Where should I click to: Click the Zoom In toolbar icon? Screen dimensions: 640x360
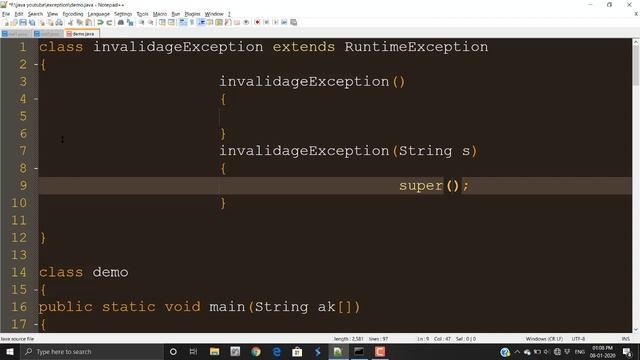pyautogui.click(x=142, y=22)
